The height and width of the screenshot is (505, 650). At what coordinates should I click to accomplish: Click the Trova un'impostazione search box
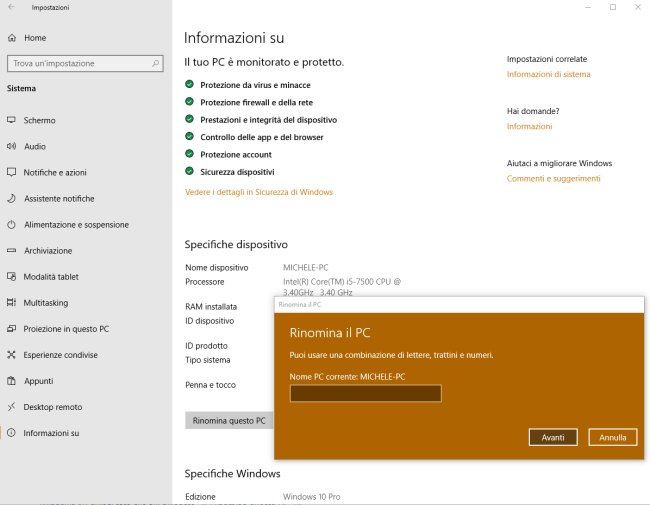(x=85, y=63)
